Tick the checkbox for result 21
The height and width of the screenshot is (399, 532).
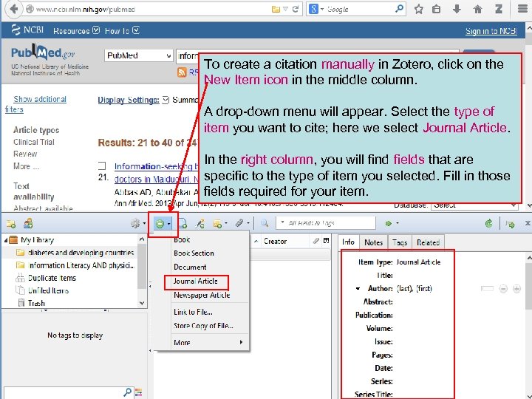tap(102, 166)
